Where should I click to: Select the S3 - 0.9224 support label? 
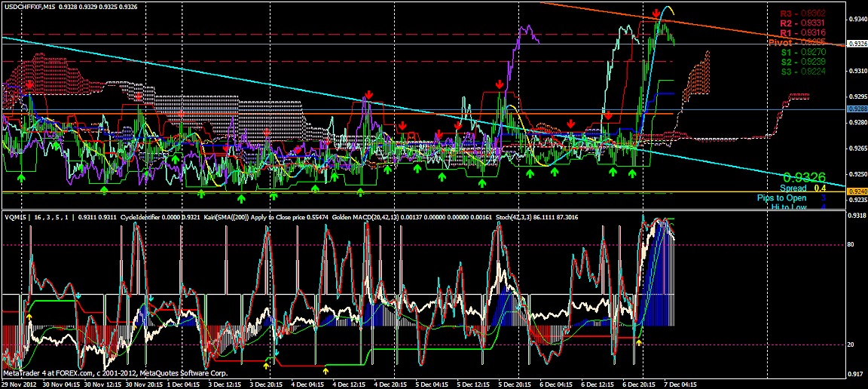pos(803,72)
